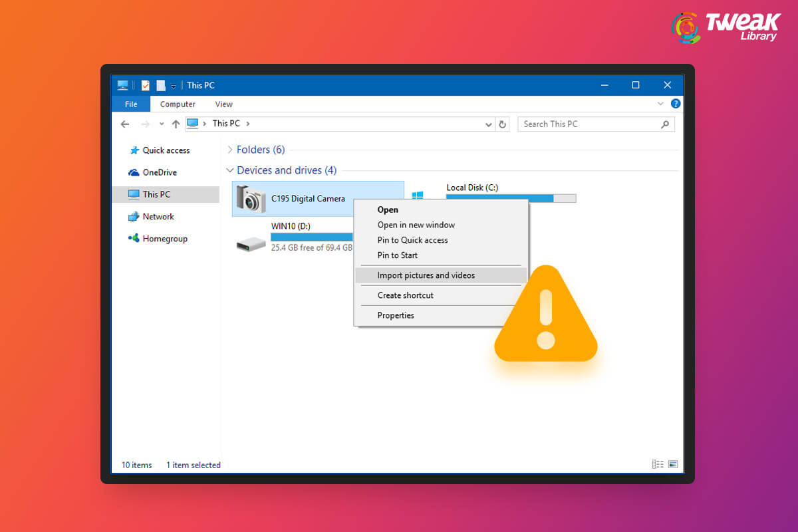Switch to Large icons view in the status bar
Viewport: 798px width, 532px height.
(674, 464)
